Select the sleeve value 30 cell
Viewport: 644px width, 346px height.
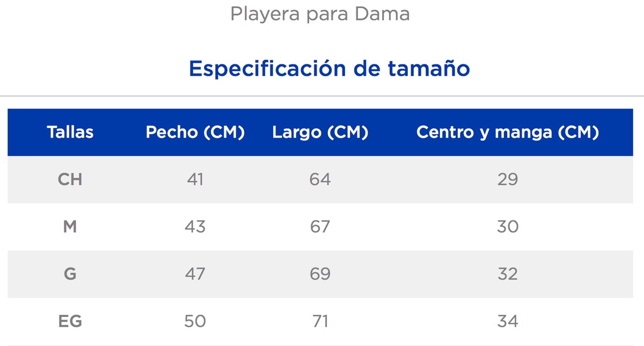[x=507, y=227]
